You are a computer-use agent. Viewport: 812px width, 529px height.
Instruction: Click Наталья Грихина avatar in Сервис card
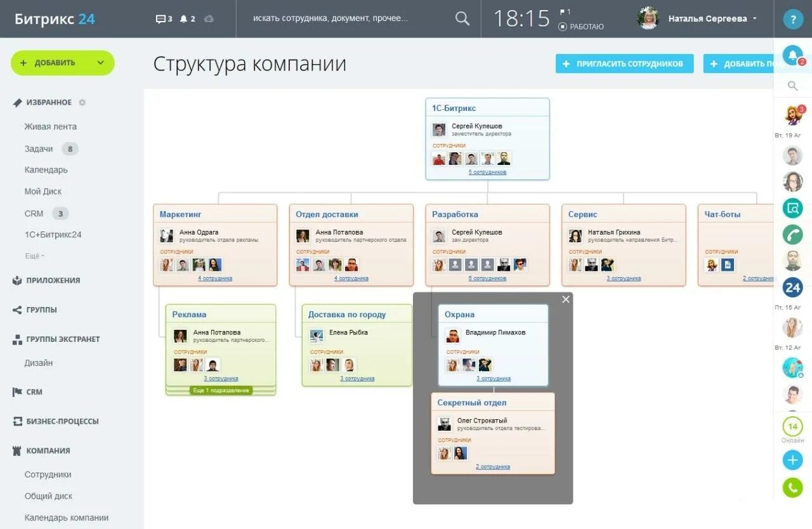point(575,236)
